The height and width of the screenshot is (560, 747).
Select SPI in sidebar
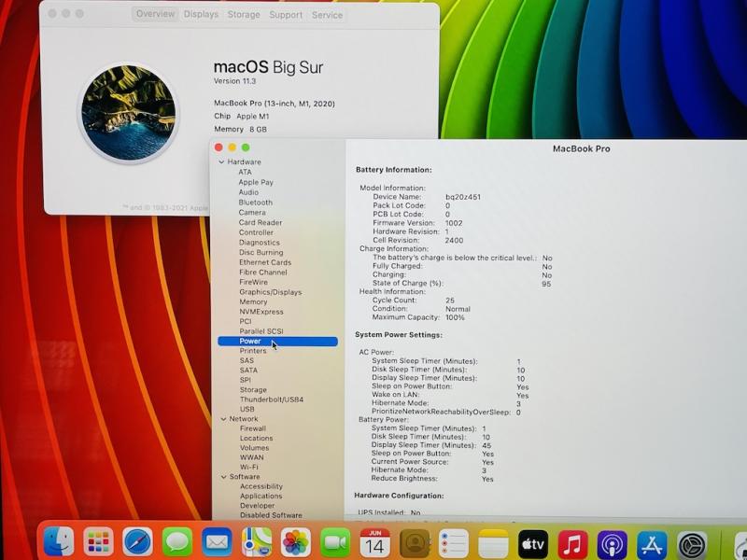(246, 380)
